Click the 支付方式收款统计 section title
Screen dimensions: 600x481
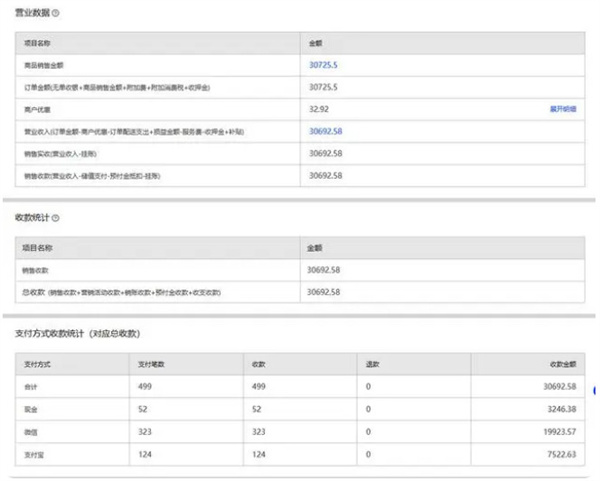pos(77,333)
